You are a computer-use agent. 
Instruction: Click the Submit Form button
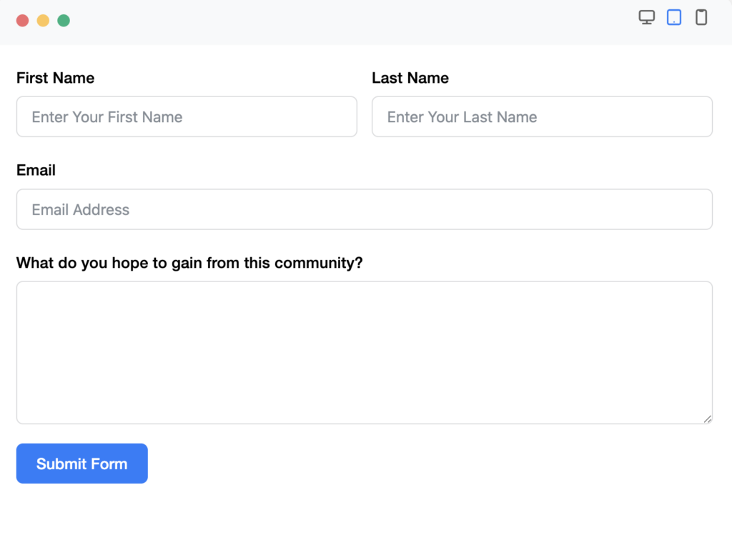81,463
